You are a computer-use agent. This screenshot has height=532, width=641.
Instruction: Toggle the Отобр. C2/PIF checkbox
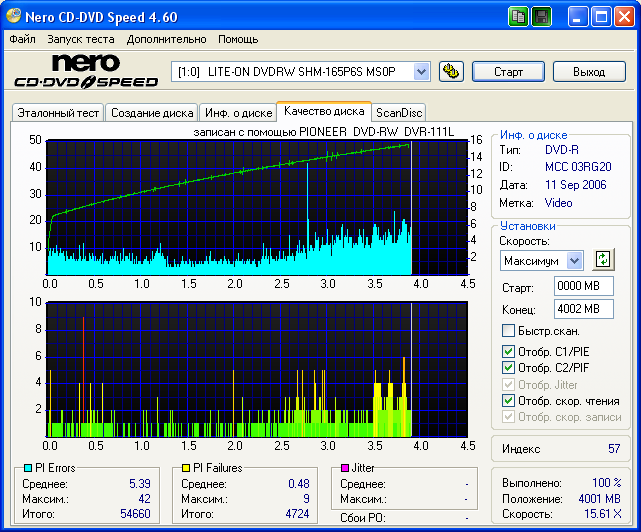[x=508, y=368]
